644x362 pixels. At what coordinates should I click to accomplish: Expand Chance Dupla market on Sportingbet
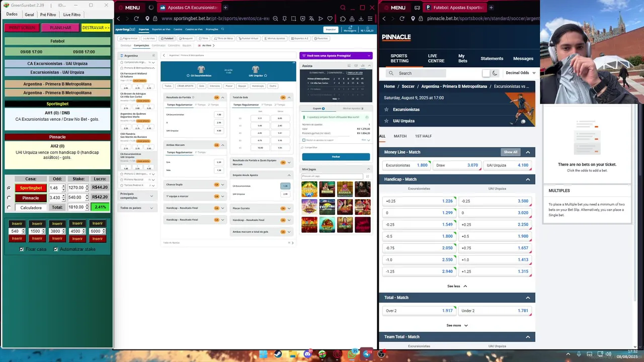tap(222, 185)
